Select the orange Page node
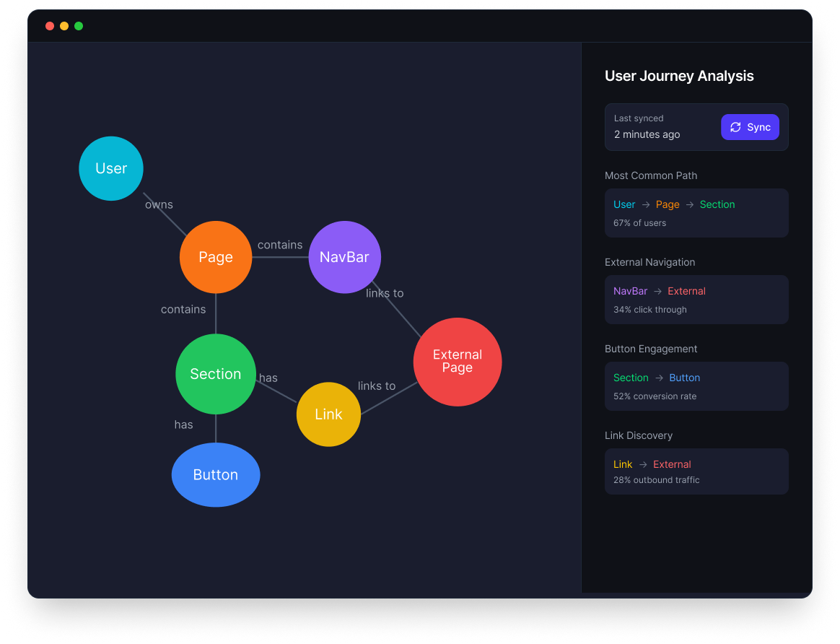840x644 pixels. [216, 257]
